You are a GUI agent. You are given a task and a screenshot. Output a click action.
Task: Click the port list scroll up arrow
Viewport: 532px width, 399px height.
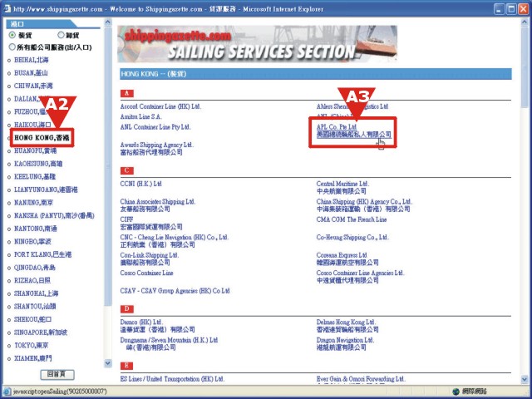[x=107, y=22]
